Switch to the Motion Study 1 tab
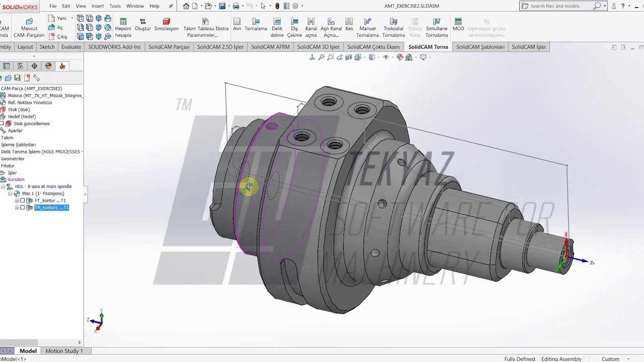644x362 pixels. click(x=64, y=351)
